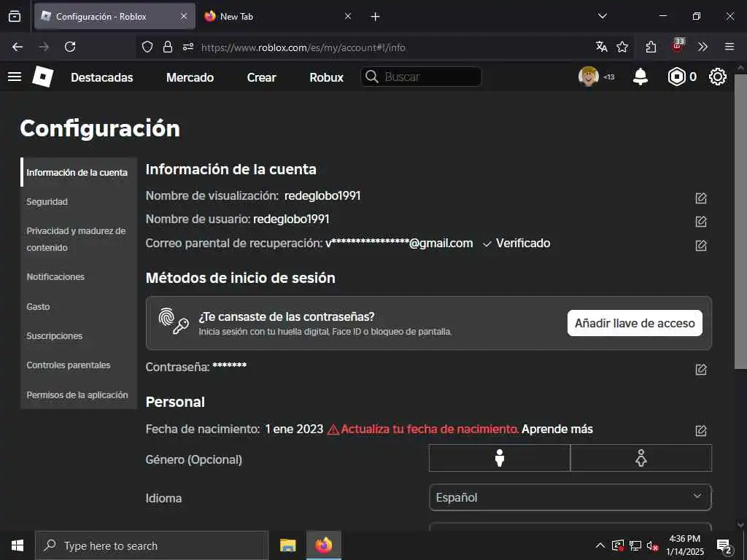The image size is (747, 560).
Task: Click the Robux balance icon
Action: 676,77
